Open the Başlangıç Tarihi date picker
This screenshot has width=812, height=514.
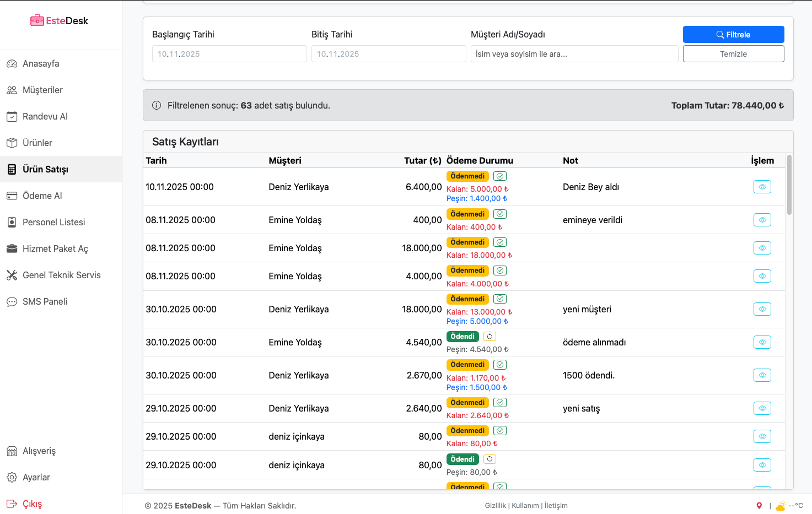click(x=229, y=54)
